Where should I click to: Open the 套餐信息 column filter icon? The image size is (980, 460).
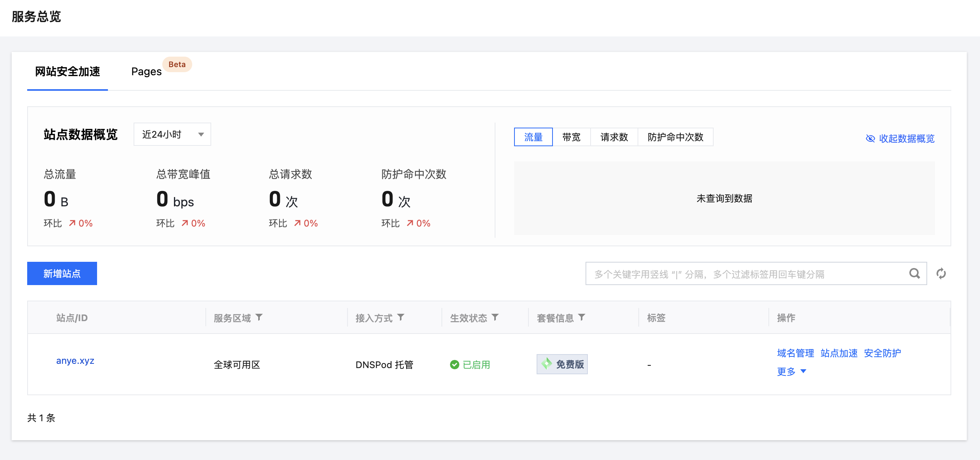582,317
